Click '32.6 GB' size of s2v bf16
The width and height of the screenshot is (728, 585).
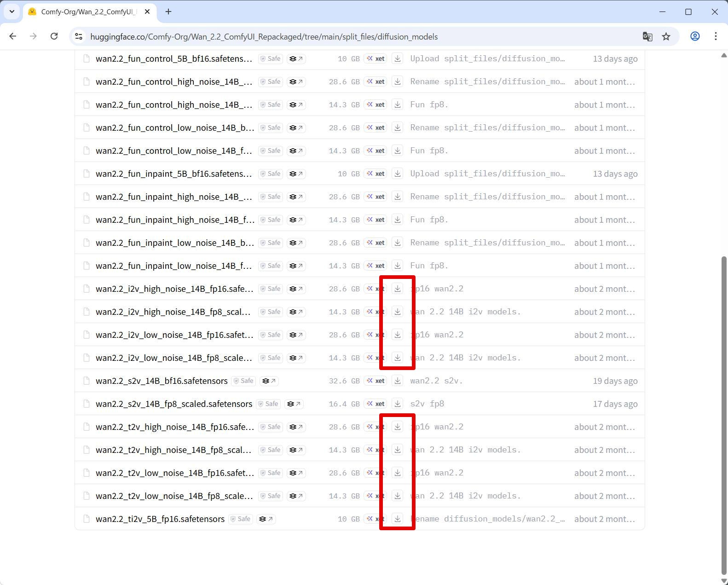tap(344, 381)
